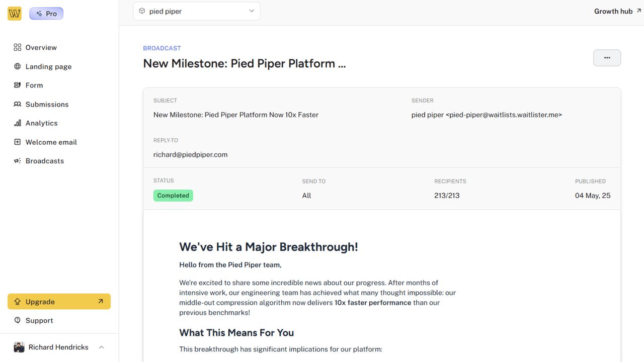Open the Overview grid icon
The height and width of the screenshot is (362, 644).
[x=17, y=47]
